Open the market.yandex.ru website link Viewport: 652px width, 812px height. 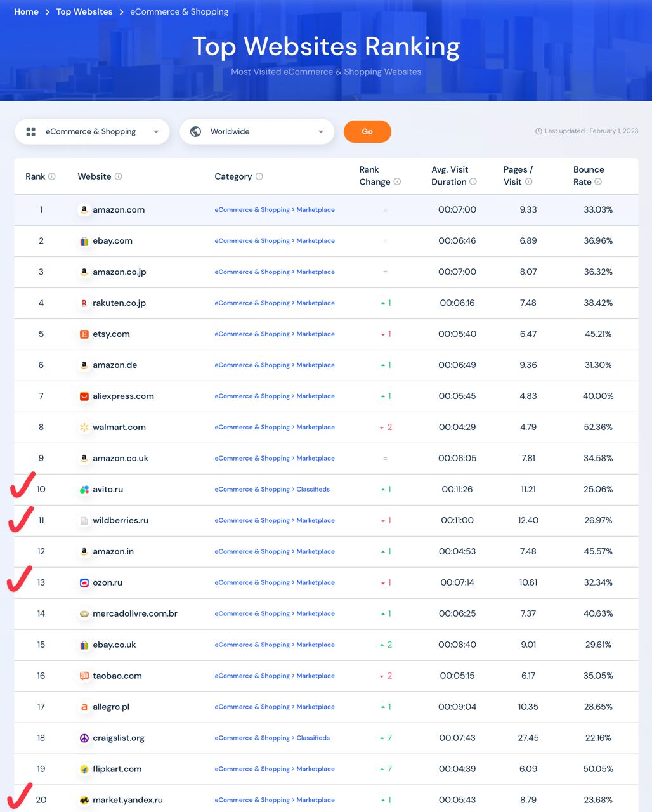[127, 800]
